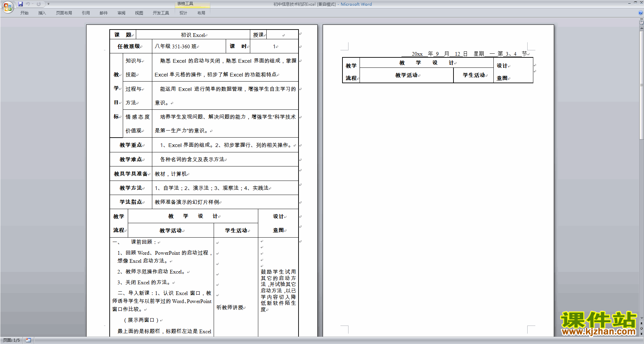Click the '各种名词的含义及表示方法' text
The width and height of the screenshot is (644, 344).
tap(192, 159)
